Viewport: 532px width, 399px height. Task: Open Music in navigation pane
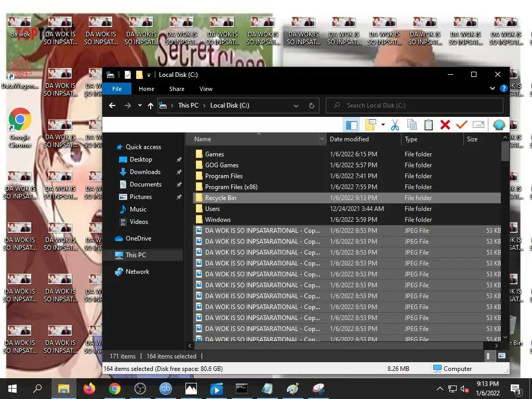(138, 209)
